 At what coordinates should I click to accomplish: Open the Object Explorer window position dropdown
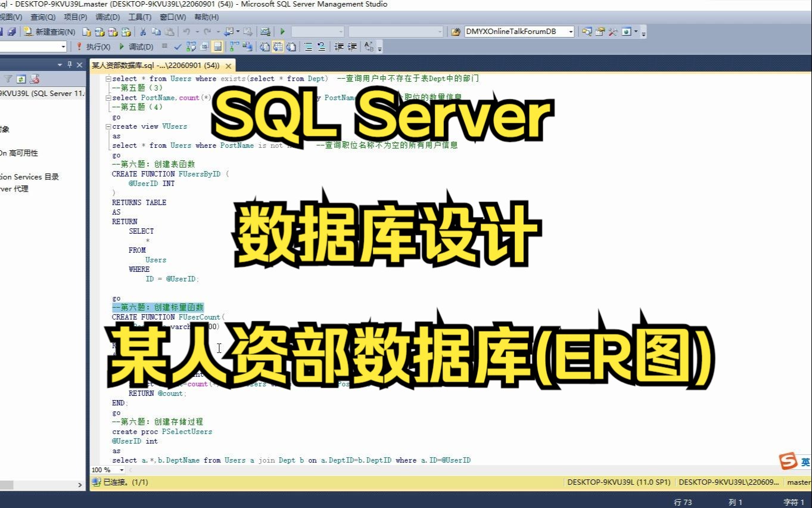(60, 64)
